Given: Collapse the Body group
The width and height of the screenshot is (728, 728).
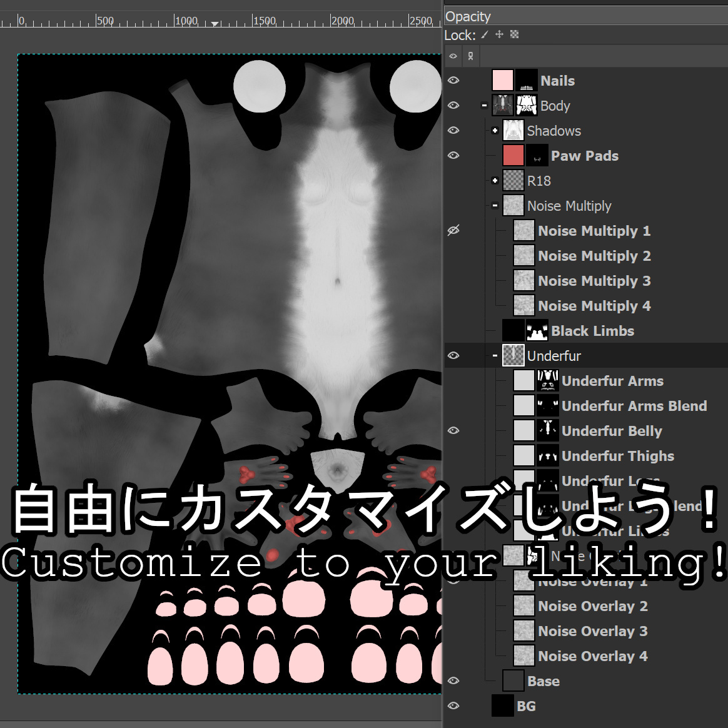Looking at the screenshot, I should (484, 105).
